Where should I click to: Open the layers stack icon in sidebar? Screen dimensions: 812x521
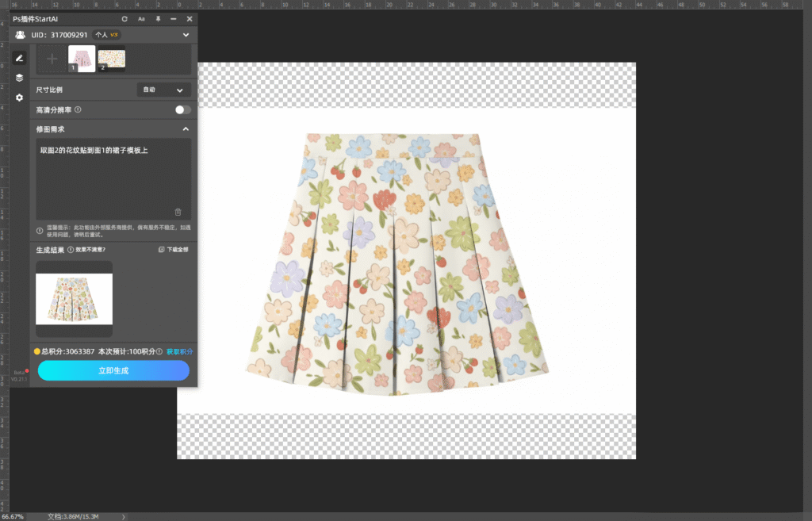tap(19, 78)
